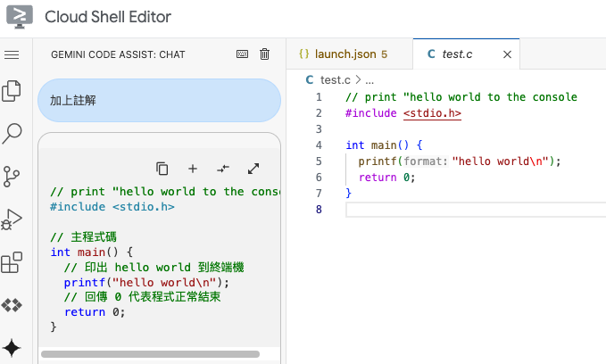This screenshot has height=364, width=606.
Task: Click the horizontal scrollbar under the code snippet
Action: [x=150, y=354]
